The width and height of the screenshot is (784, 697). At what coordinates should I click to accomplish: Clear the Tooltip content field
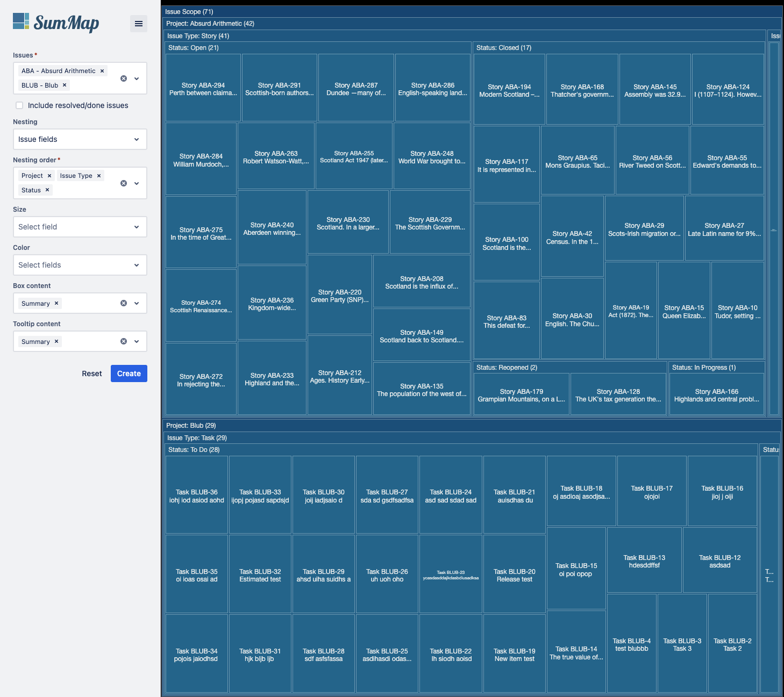(124, 341)
